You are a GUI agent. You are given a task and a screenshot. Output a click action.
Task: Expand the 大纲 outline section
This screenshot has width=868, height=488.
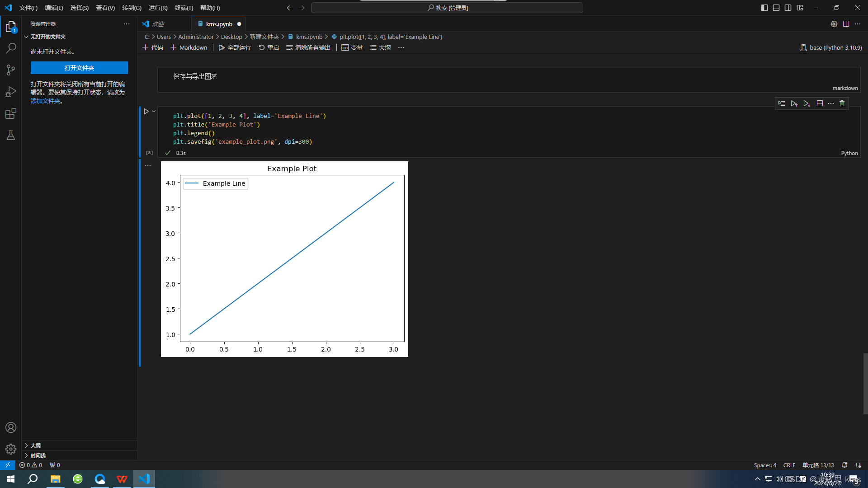coord(35,446)
